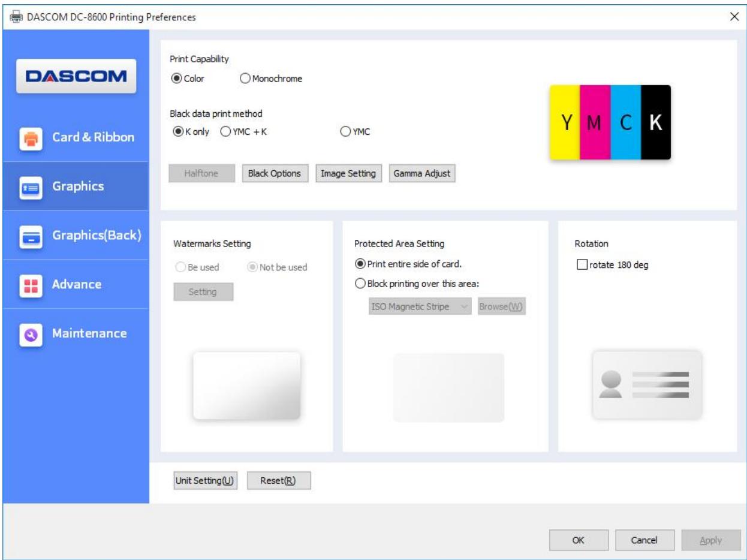Click the Print Capability label
747x560 pixels.
pyautogui.click(x=200, y=59)
